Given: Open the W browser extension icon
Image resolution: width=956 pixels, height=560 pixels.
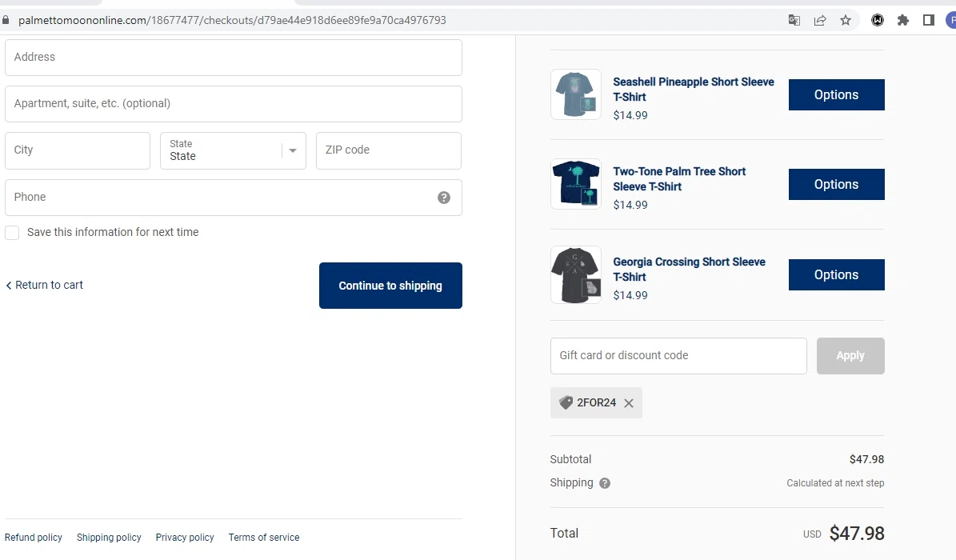Looking at the screenshot, I should [878, 20].
